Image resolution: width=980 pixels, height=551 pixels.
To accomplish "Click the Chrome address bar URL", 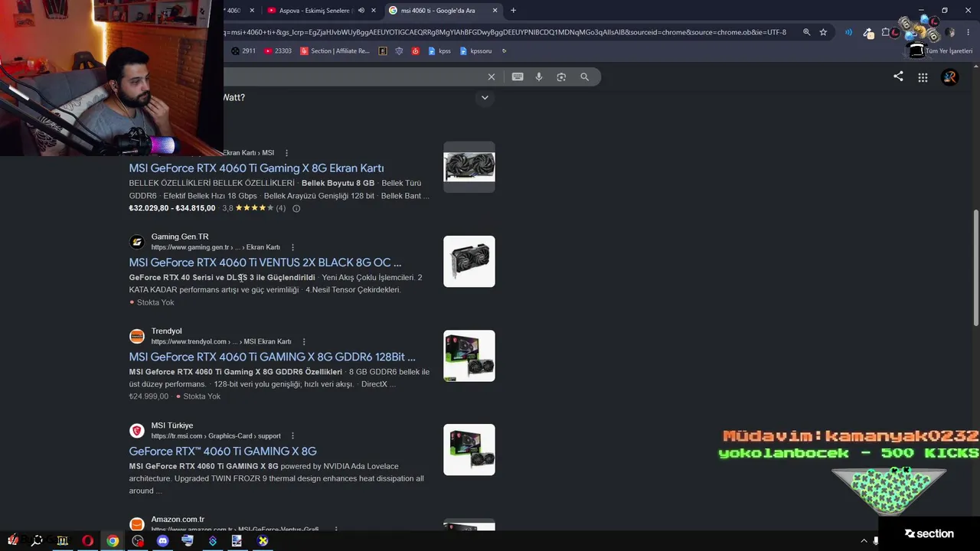I will pyautogui.click(x=505, y=32).
